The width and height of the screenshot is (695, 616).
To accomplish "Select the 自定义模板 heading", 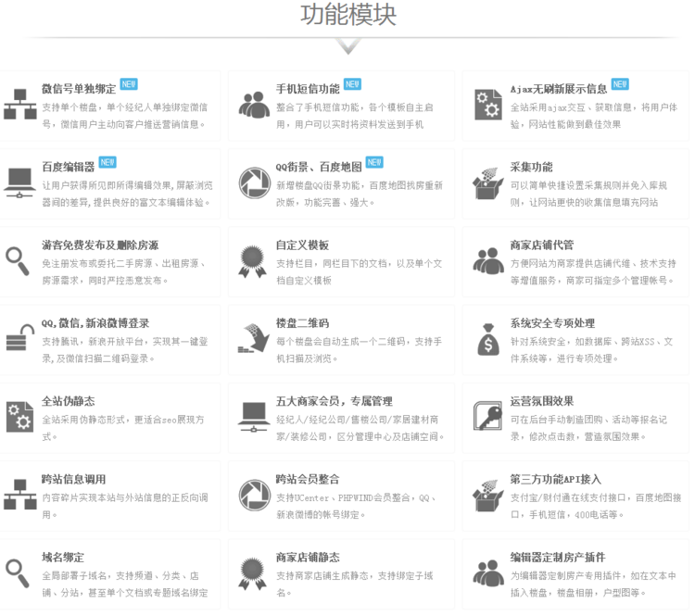I will [302, 245].
